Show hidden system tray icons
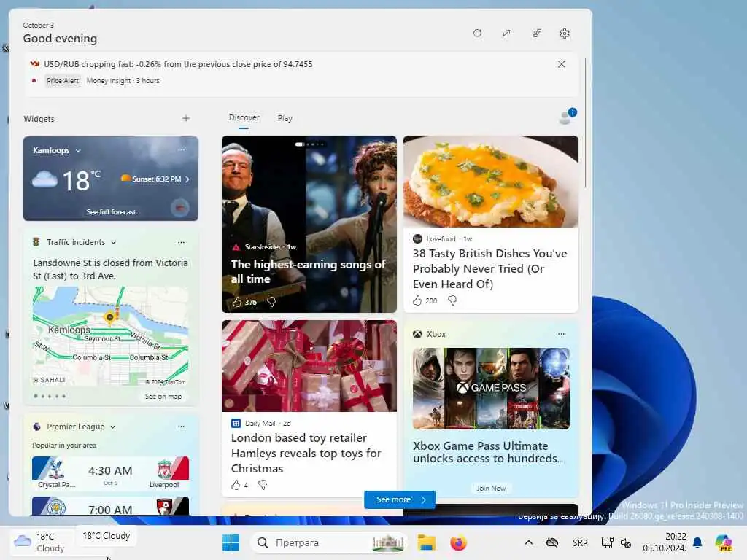 [529, 542]
